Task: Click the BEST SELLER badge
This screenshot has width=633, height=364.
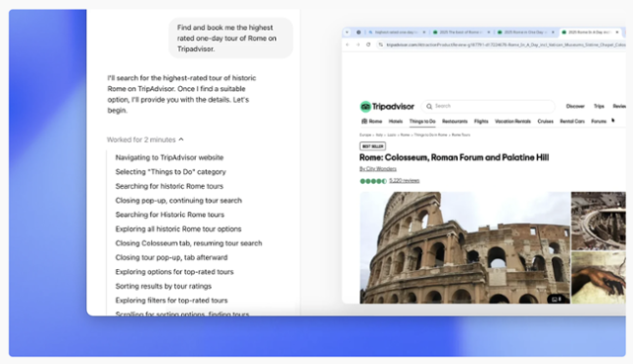Action: pyautogui.click(x=373, y=146)
